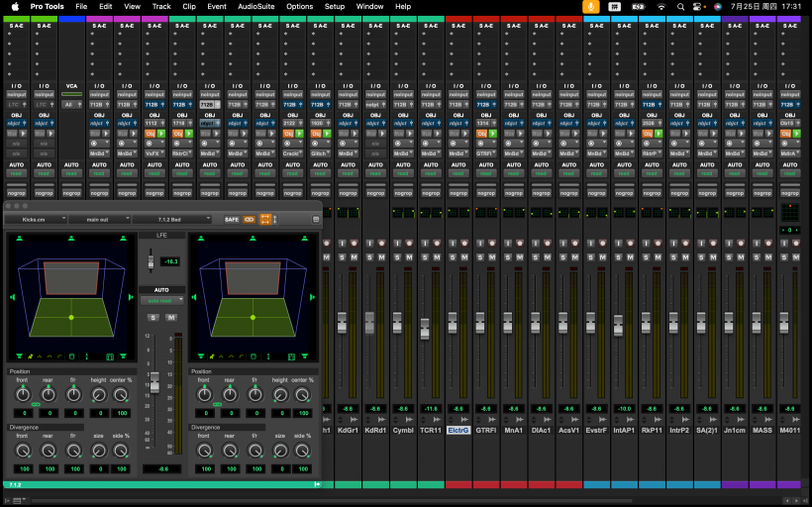Viewport: 812px width, 507px height.
Task: Open VsFX selector dropdown
Action: pyautogui.click(x=154, y=153)
